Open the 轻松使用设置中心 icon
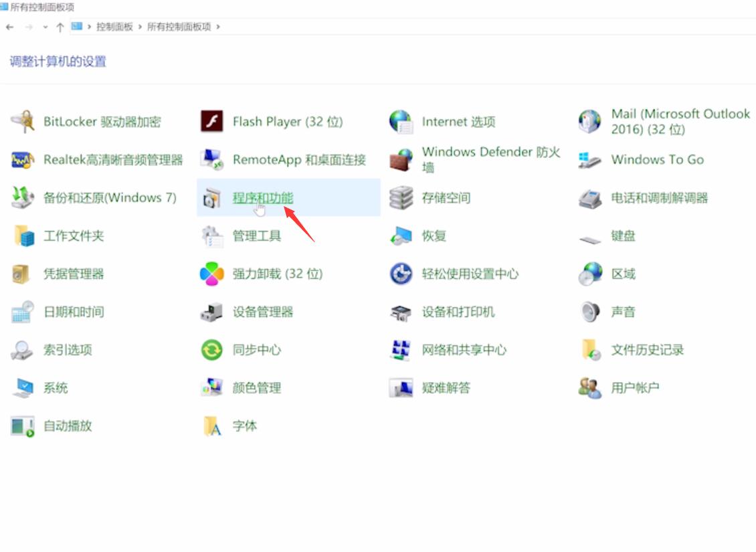Screen dimensions: 756x552 coord(401,274)
